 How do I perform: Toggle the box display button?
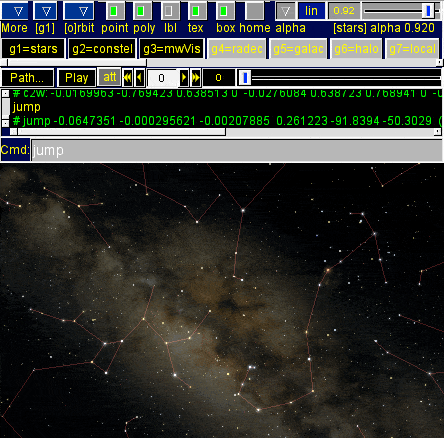click(224, 11)
